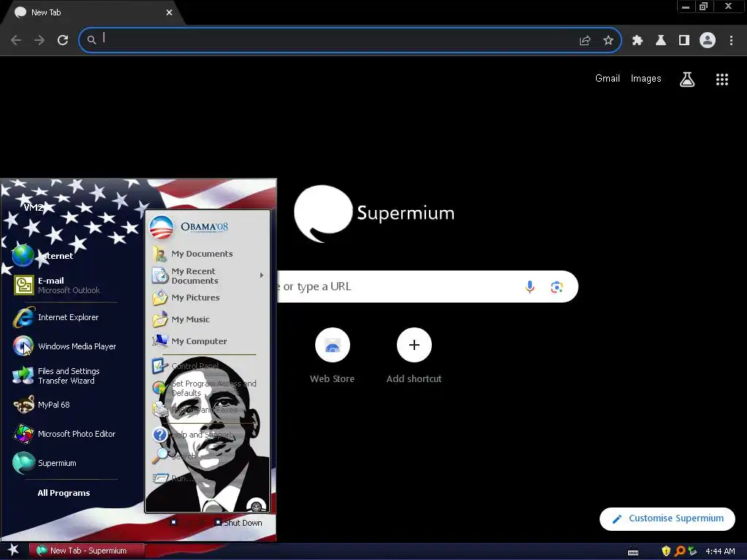Open Gmail link
The height and width of the screenshot is (560, 747).
[x=608, y=79]
